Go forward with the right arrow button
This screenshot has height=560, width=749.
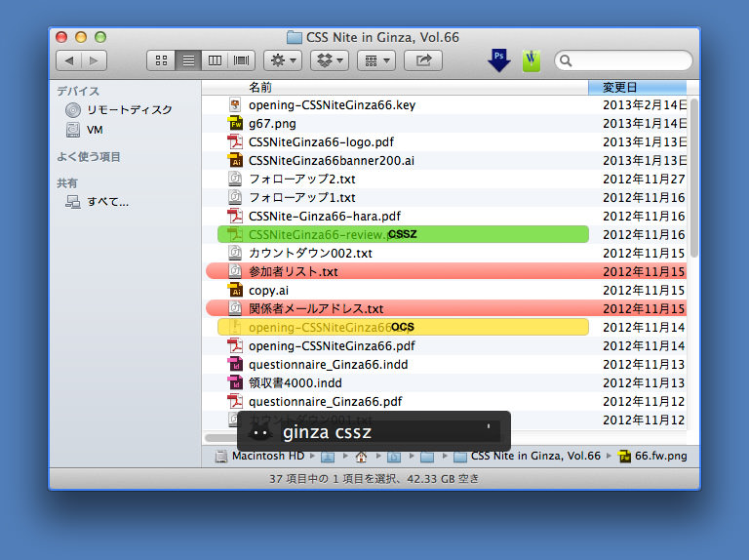click(x=94, y=60)
